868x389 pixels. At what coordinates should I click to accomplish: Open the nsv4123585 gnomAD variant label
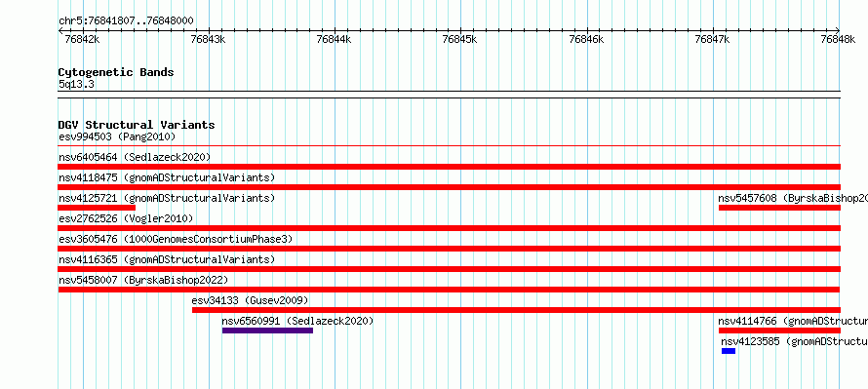795,342
